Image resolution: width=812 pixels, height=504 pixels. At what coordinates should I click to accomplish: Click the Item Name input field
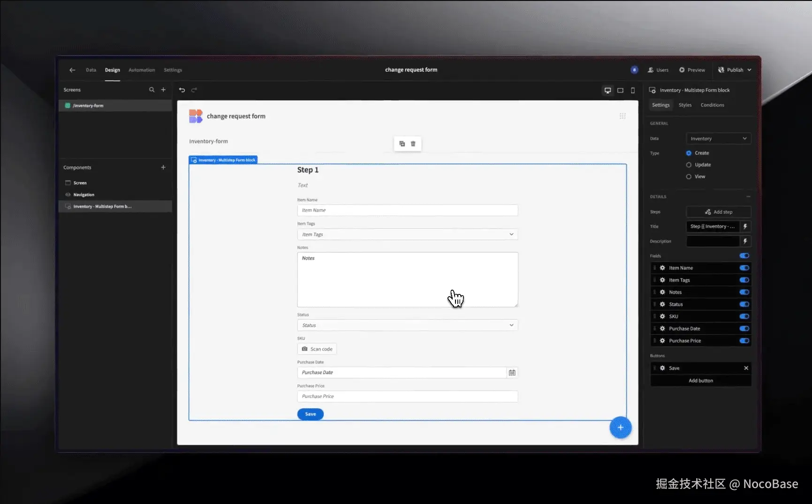(408, 210)
